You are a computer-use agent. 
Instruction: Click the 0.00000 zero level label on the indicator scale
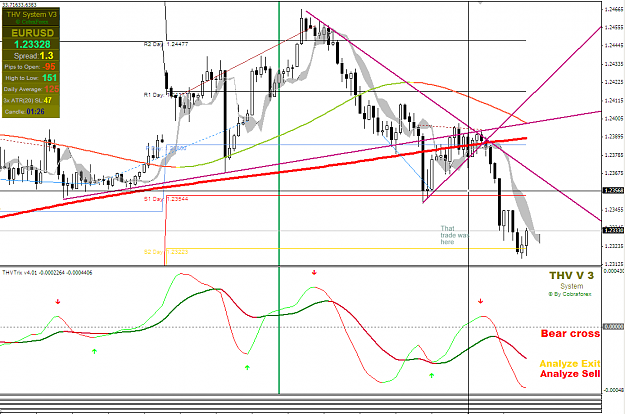tap(614, 327)
